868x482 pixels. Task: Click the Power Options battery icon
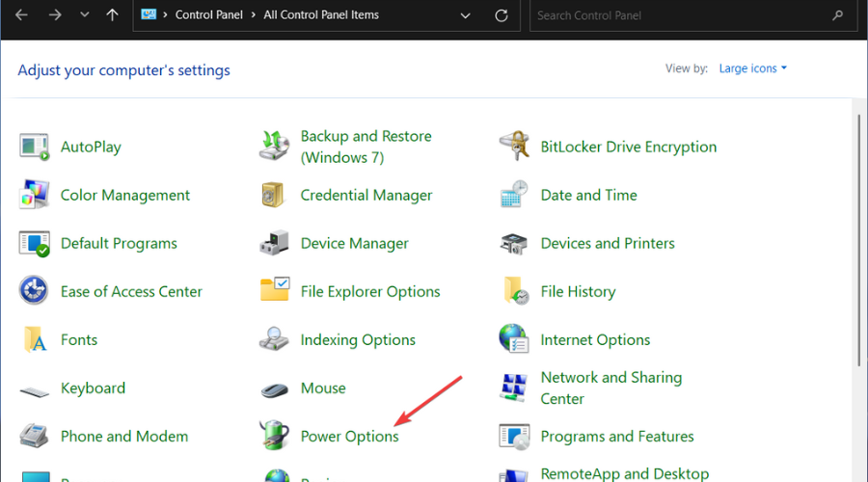point(275,435)
